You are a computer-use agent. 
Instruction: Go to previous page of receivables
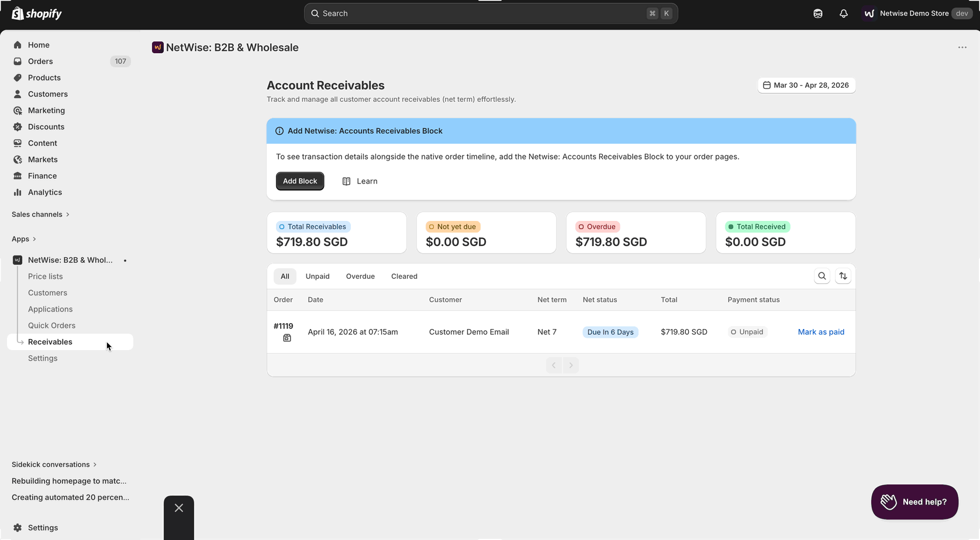click(x=554, y=365)
